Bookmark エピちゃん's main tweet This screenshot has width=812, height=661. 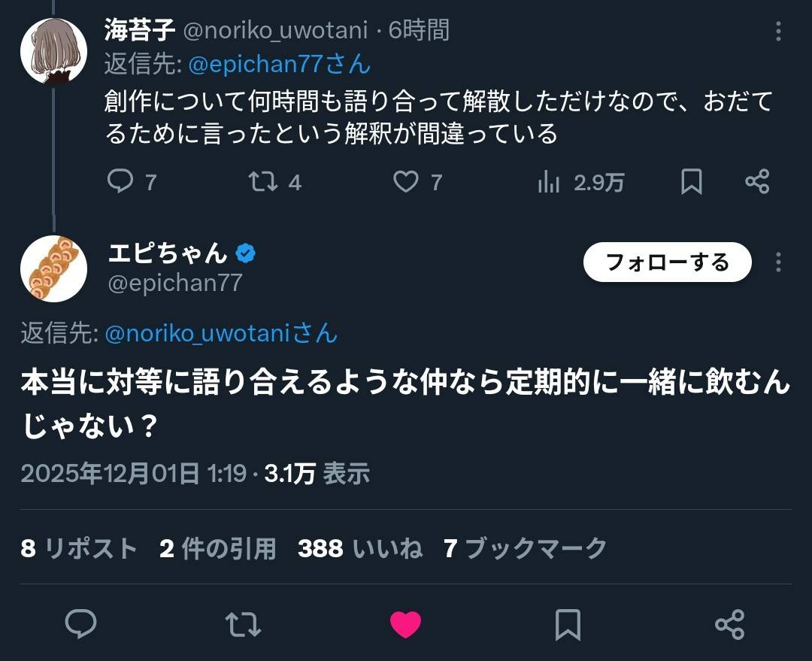pyautogui.click(x=568, y=624)
